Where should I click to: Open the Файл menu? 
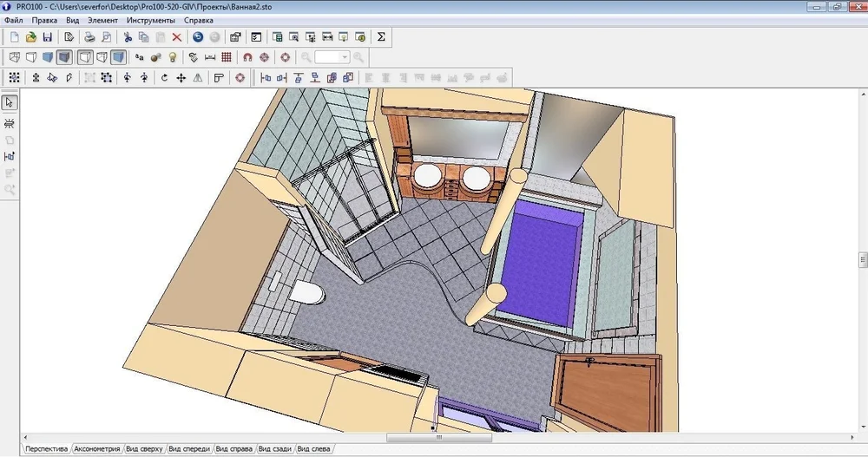(x=13, y=19)
